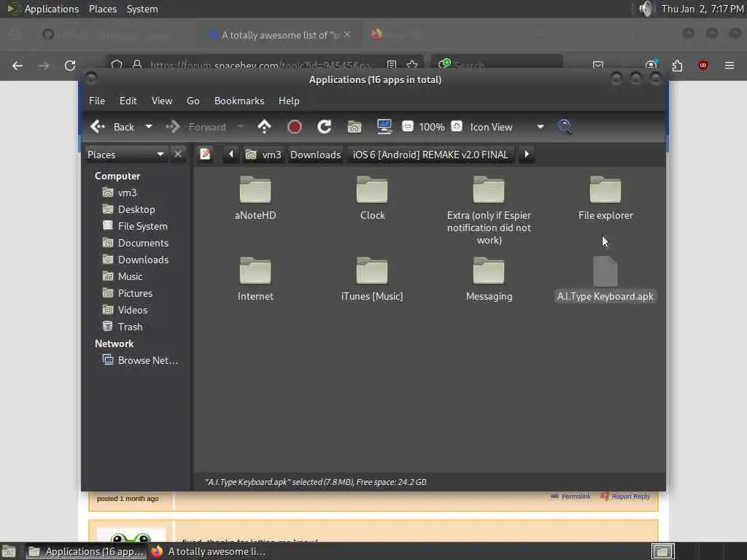
Task: Click the Computer toolbar icon
Action: click(384, 126)
